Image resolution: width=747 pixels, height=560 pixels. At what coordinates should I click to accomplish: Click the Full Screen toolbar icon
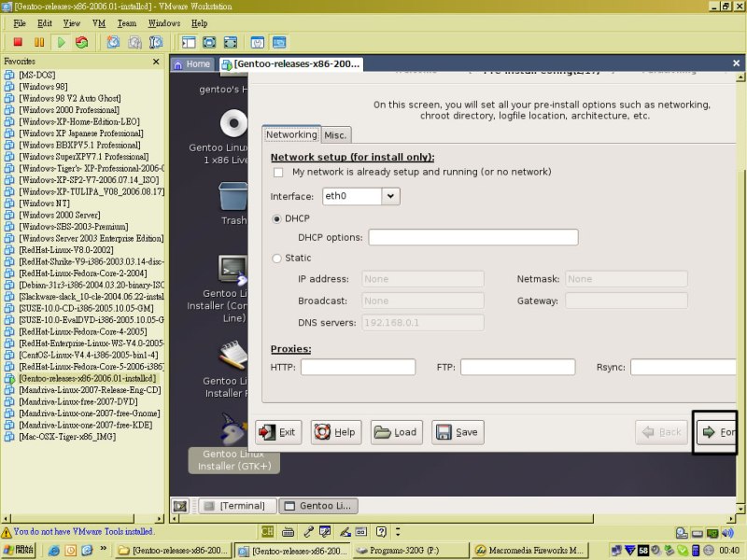tap(209, 42)
